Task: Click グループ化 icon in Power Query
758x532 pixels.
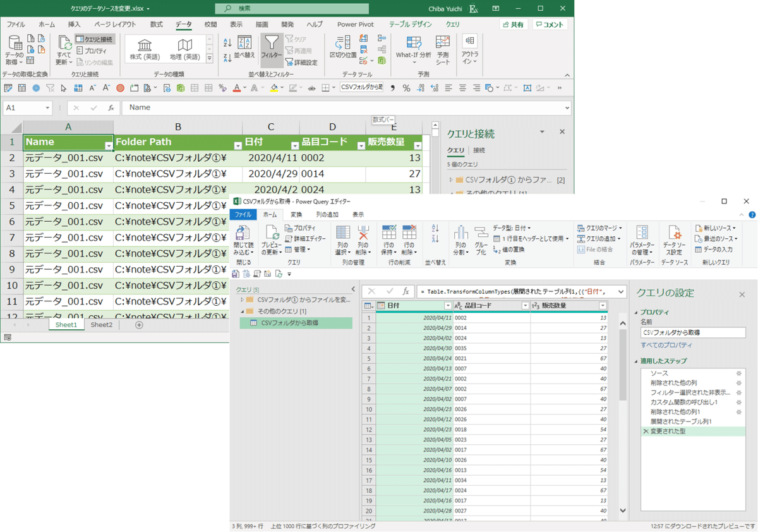Action: tap(481, 240)
